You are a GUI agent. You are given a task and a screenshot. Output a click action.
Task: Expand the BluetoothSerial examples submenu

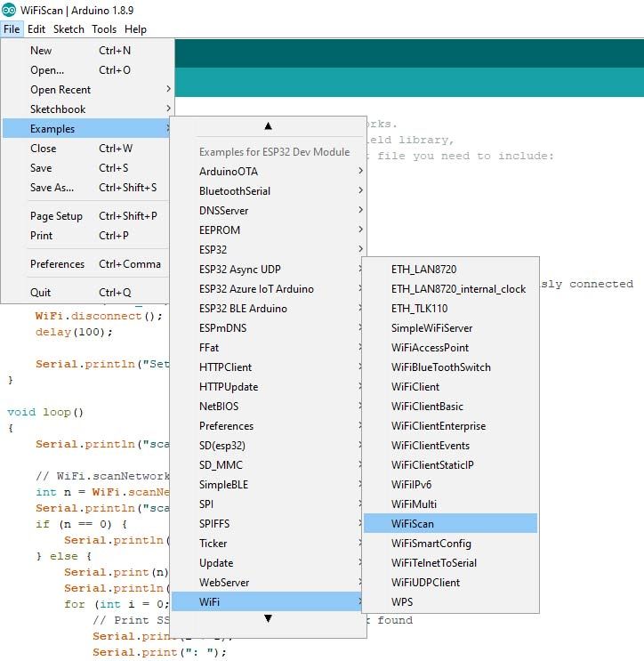click(268, 191)
